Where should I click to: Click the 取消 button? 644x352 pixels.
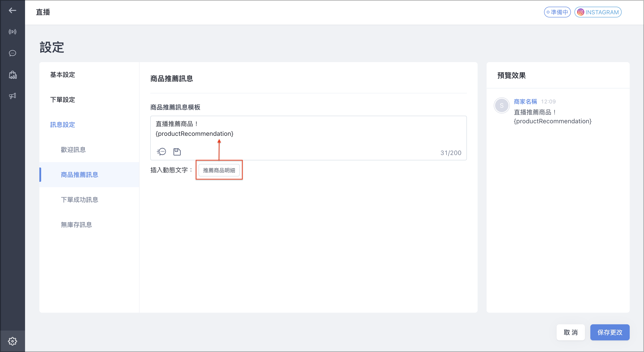coord(570,332)
